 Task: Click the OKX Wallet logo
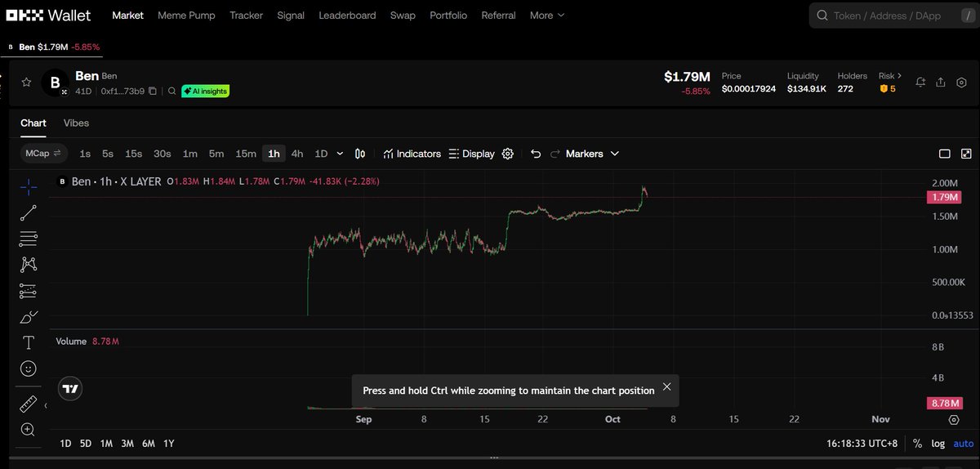50,16
